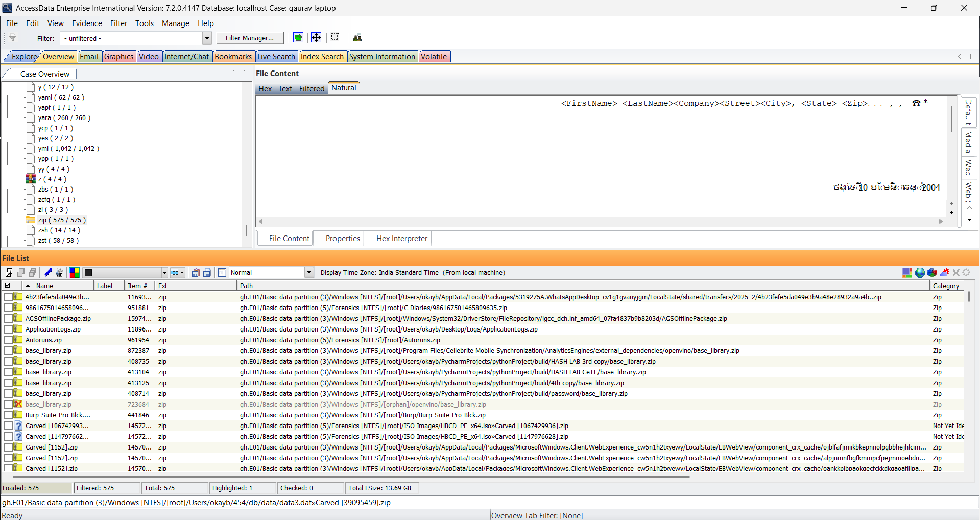The height and width of the screenshot is (520, 980).
Task: Open the four-color label palette icon
Action: click(x=74, y=273)
